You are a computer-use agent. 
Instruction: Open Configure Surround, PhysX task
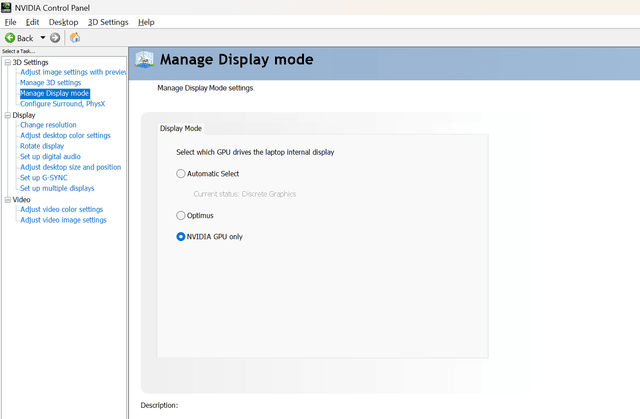click(62, 104)
